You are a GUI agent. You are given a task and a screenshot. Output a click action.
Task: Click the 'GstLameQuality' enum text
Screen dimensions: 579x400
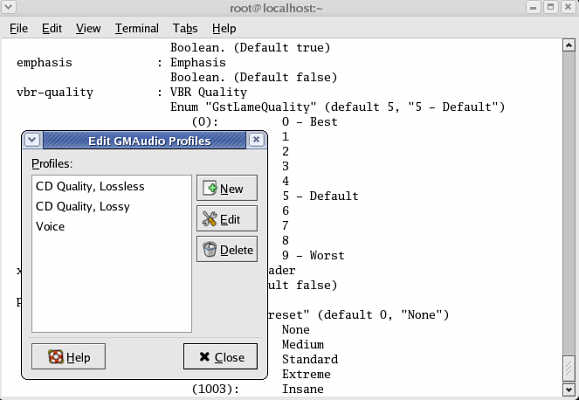(x=261, y=107)
